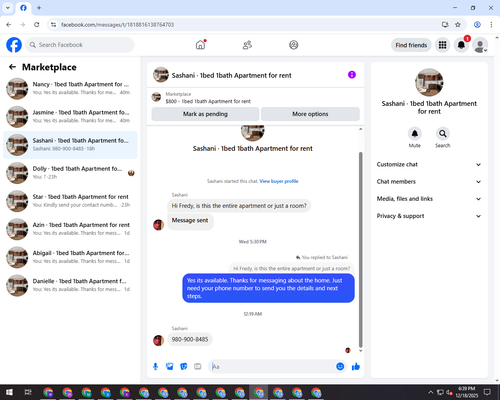Search within the conversation

pos(442,134)
